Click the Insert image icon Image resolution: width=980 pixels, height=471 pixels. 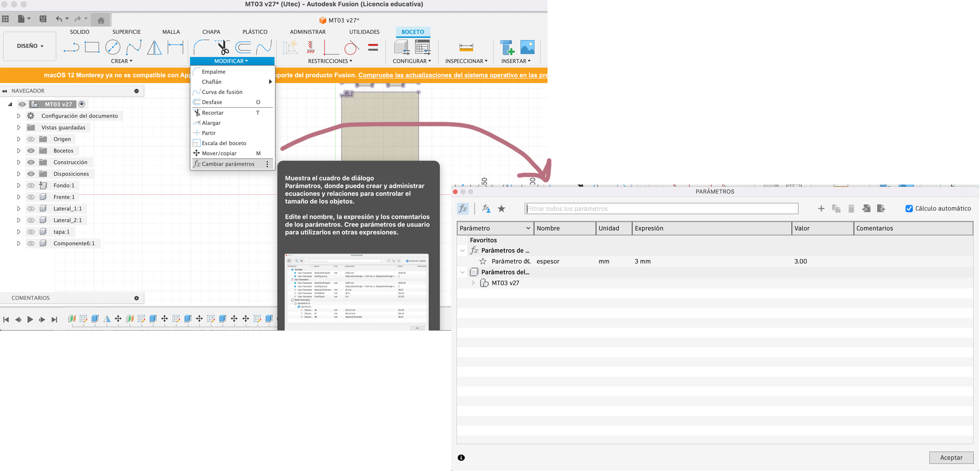click(527, 47)
